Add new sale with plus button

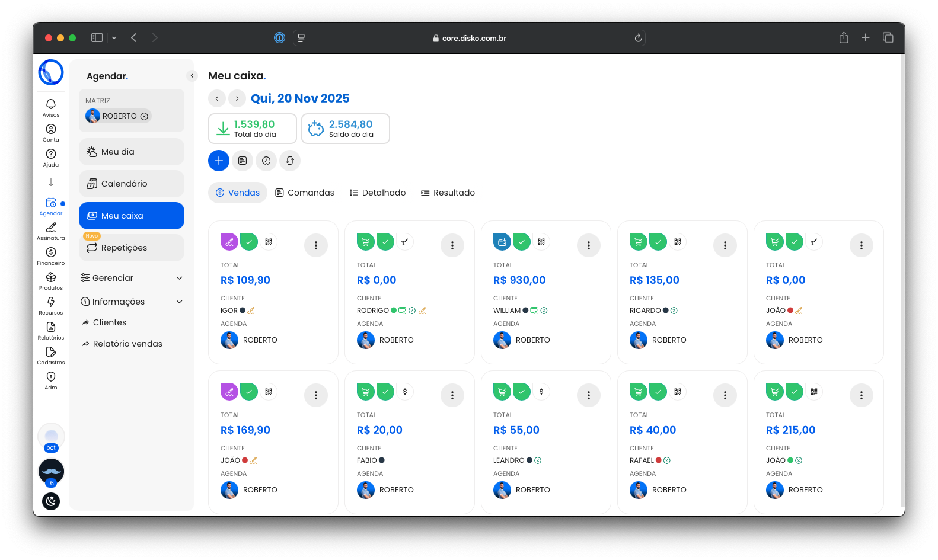tap(219, 161)
